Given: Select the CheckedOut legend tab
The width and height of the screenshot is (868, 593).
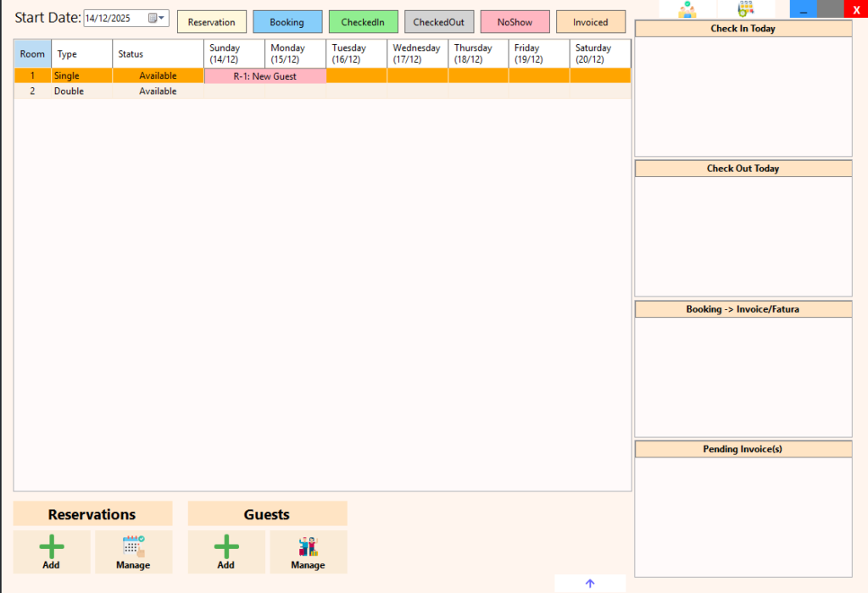Looking at the screenshot, I should tap(439, 21).
